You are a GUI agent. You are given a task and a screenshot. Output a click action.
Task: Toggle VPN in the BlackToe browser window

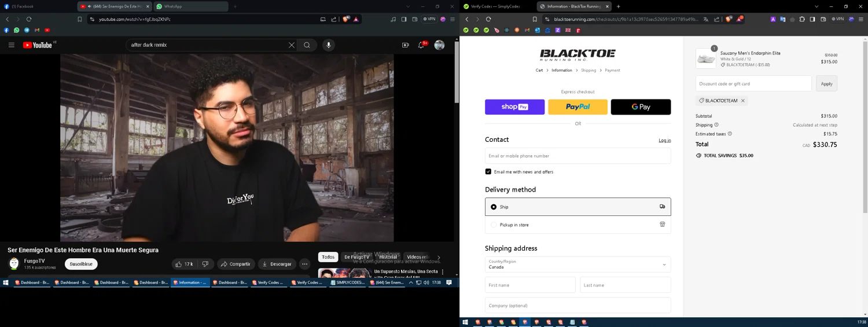tap(838, 19)
